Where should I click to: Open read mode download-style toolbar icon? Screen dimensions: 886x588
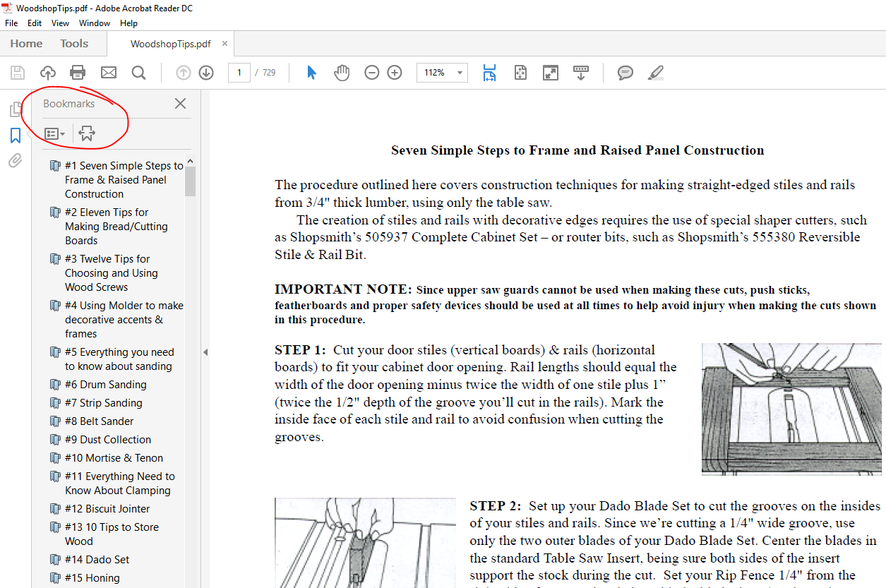(581, 73)
